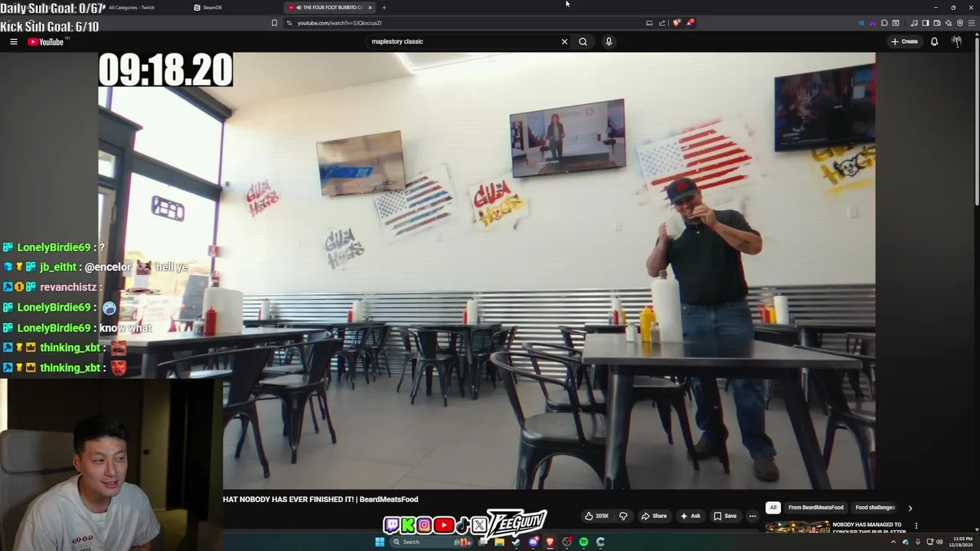Toggle the browser sidebar panel
980x551 pixels.
[x=925, y=23]
